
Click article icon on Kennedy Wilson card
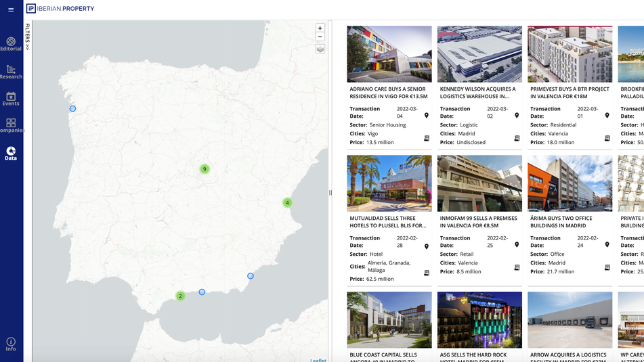pos(517,139)
